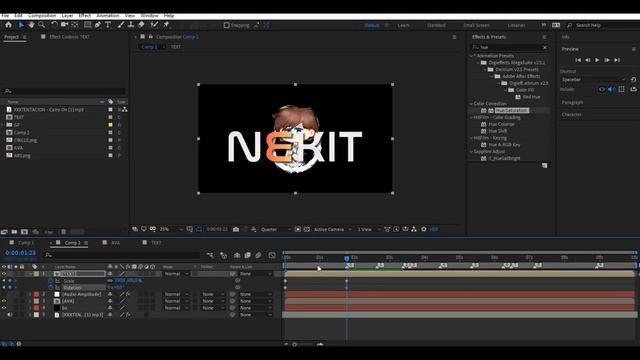Select the Zoom magnifier tool
Viewport: 640px width, 360px height.
pos(42,25)
